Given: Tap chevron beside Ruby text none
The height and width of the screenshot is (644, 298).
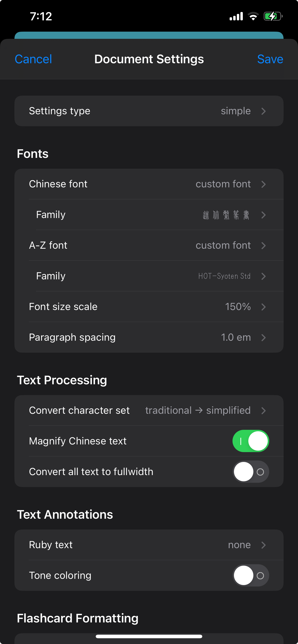Looking at the screenshot, I should tap(263, 545).
